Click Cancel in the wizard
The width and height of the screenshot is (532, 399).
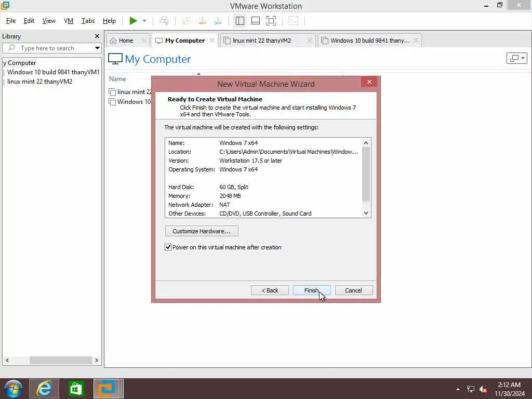[353, 290]
